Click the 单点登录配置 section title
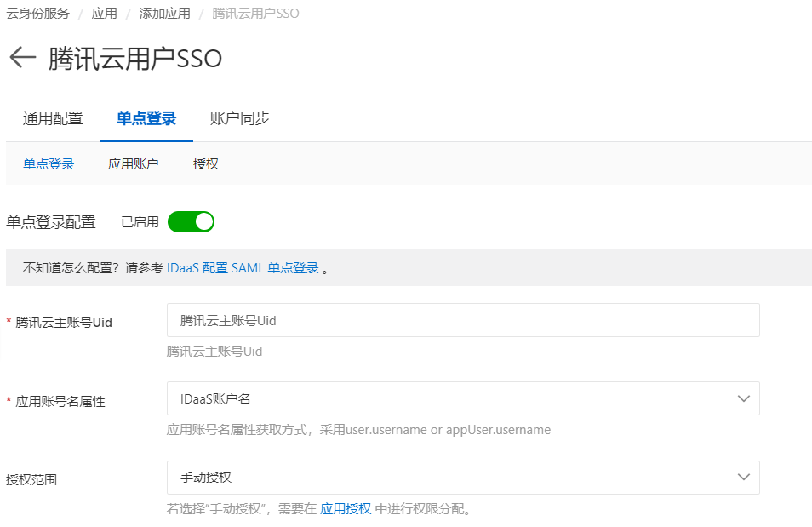This screenshot has height=527, width=812. (51, 222)
